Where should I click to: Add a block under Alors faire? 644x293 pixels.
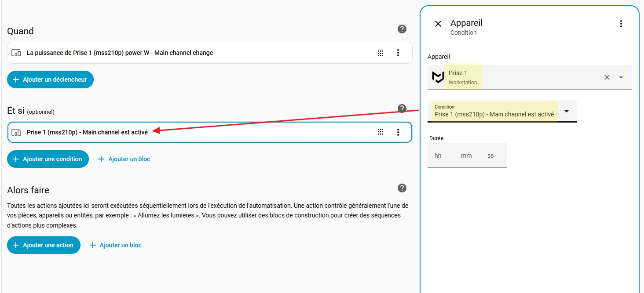point(115,245)
